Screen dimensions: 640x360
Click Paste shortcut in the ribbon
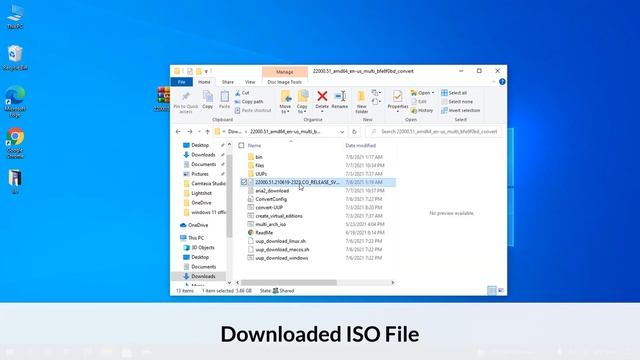pos(253,110)
